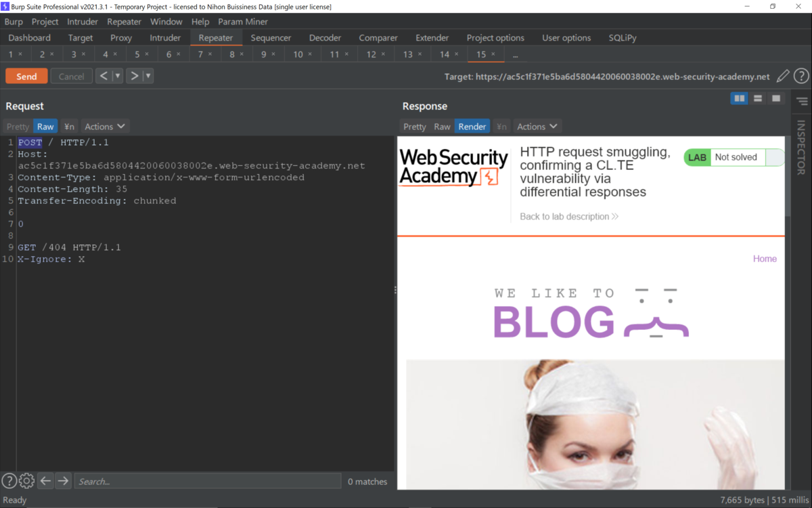The width and height of the screenshot is (812, 508).
Task: Switch response view to Render
Action: click(472, 127)
